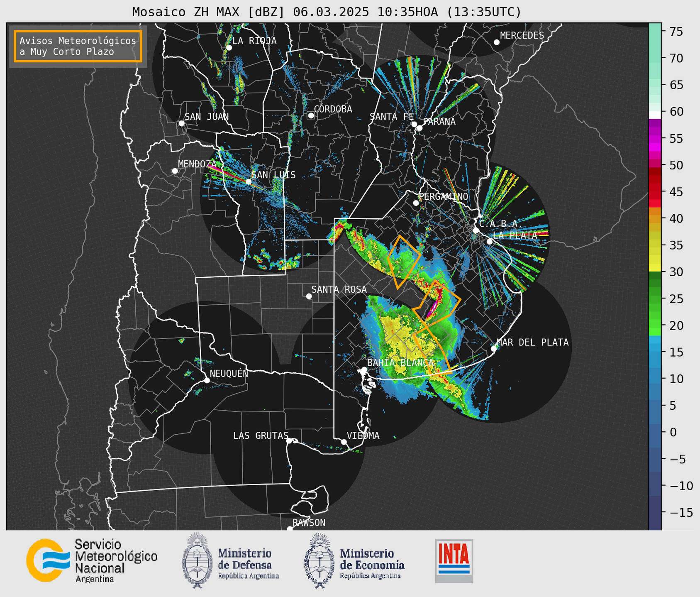700x597 pixels.
Task: Click the SANTA FE city marker dot
Action: [x=414, y=124]
